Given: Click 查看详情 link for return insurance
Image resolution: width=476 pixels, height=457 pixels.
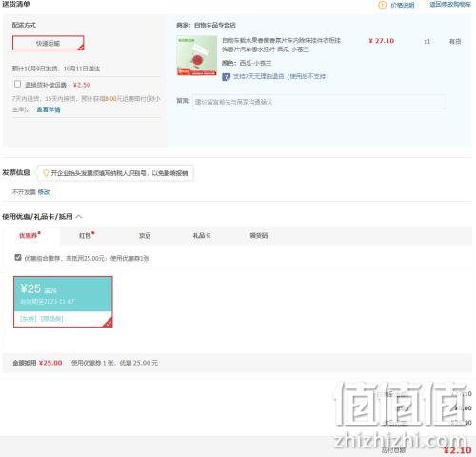Looking at the screenshot, I should click(x=49, y=109).
